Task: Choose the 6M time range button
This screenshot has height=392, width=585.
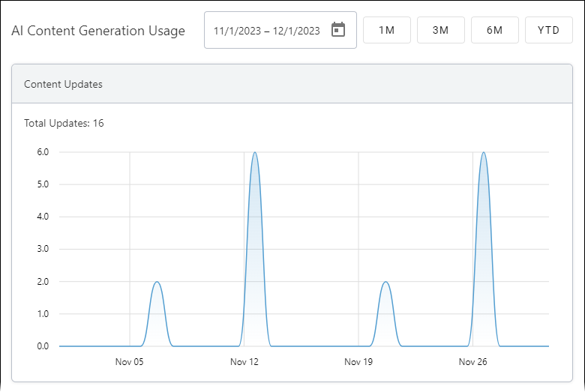Action: [494, 31]
